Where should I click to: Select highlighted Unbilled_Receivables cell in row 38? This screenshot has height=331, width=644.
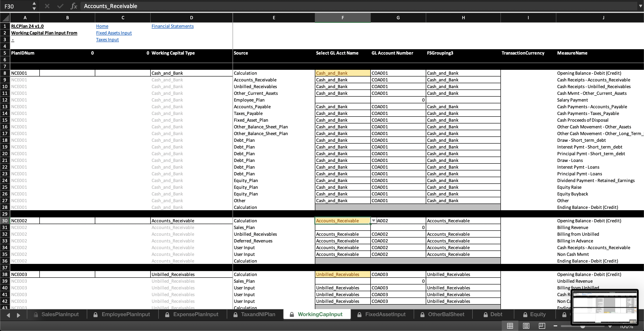(343, 274)
